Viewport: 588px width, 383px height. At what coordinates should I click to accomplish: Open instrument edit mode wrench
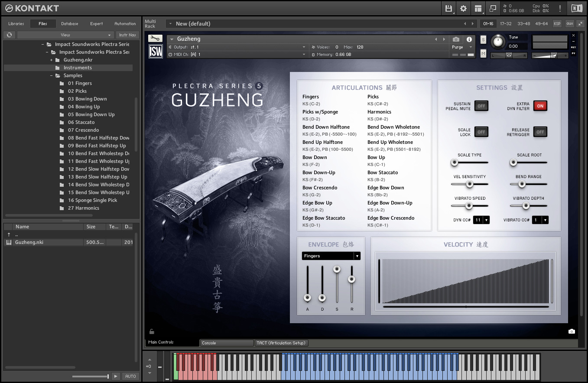(155, 39)
